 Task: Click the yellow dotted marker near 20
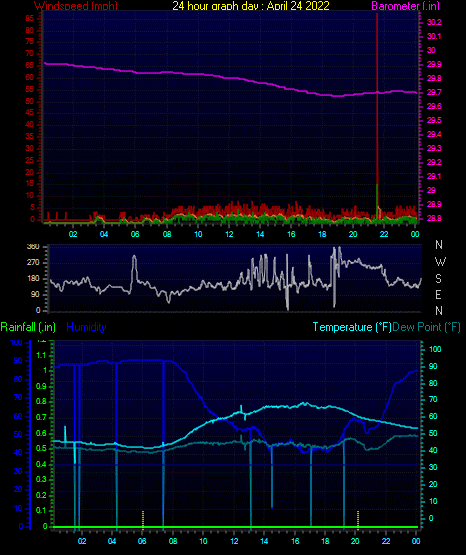click(358, 520)
